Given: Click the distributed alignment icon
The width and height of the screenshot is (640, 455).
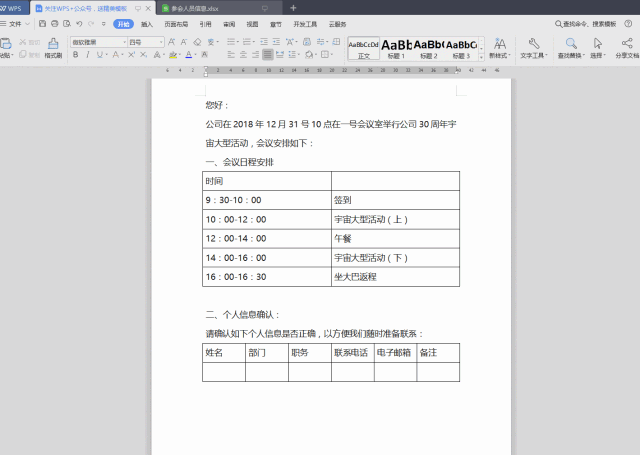Looking at the screenshot, I should coord(280,55).
